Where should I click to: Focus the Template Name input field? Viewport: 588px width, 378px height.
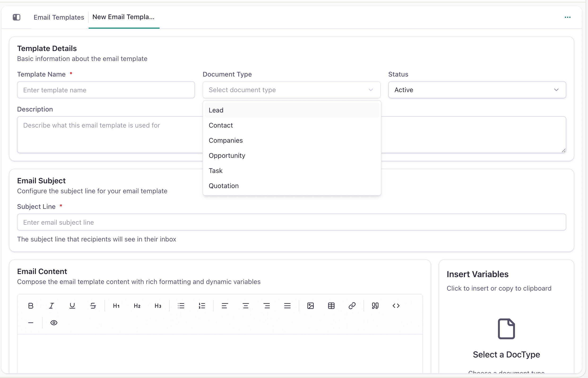[x=106, y=90]
